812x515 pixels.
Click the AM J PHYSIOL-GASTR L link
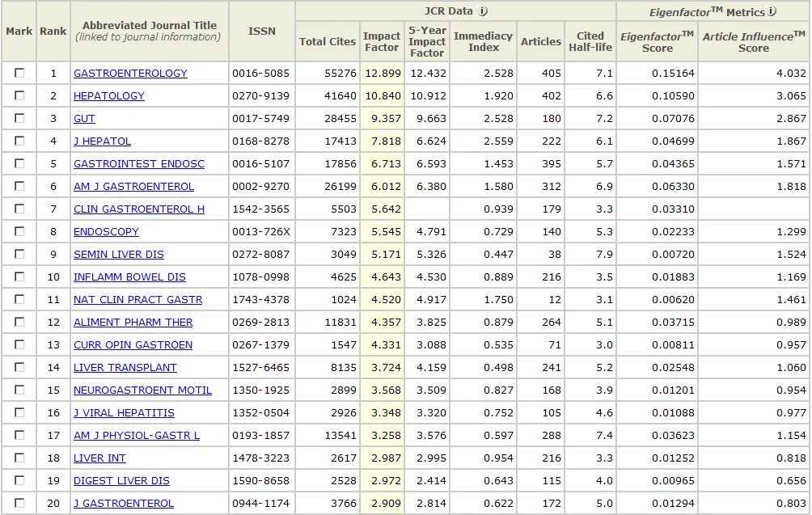(137, 436)
